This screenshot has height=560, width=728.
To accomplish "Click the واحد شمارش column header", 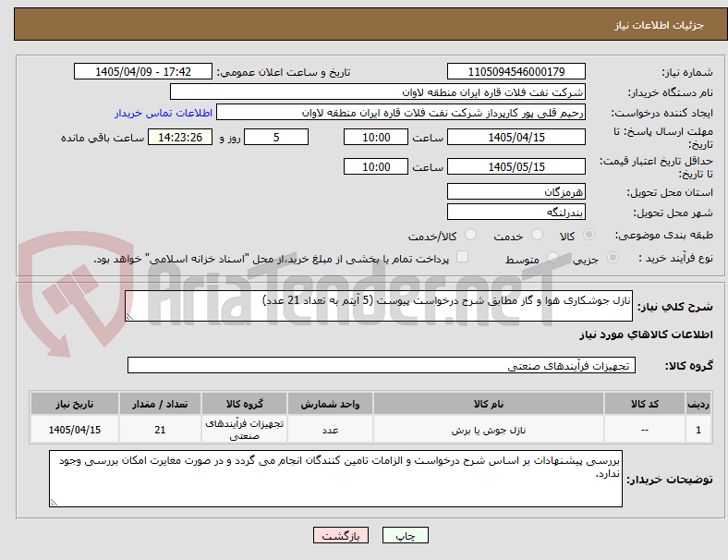I will (x=330, y=404).
